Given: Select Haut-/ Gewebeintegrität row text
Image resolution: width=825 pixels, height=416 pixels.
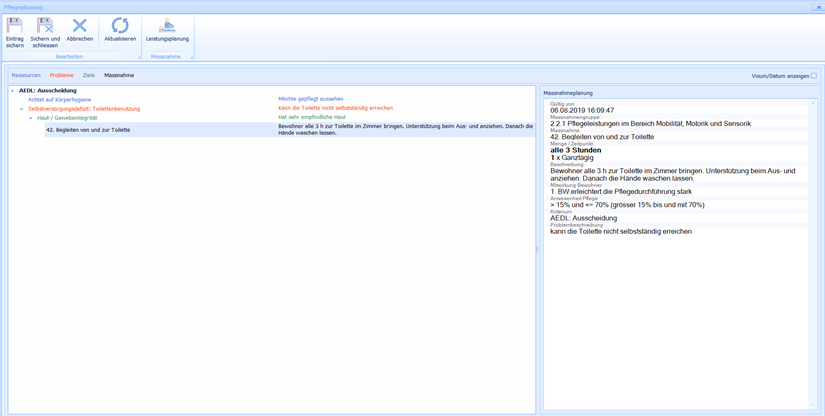Looking at the screenshot, I should [67, 117].
